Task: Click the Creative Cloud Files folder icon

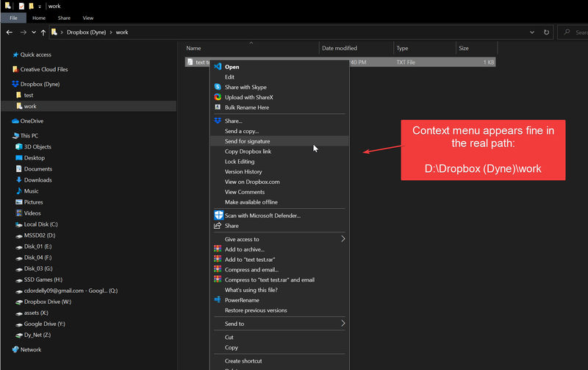Action: 15,69
